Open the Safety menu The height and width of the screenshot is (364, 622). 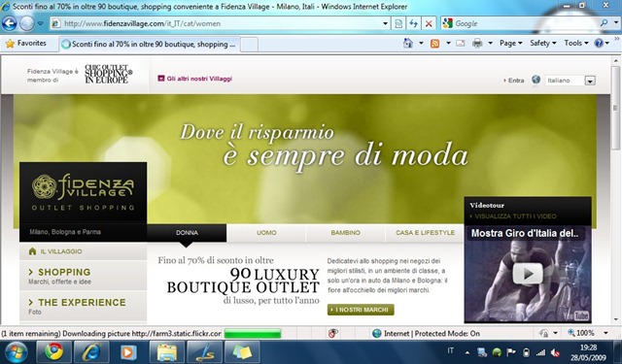click(543, 43)
